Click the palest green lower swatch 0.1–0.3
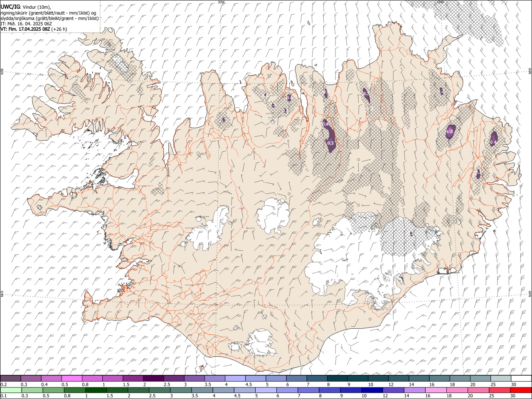532x399 pixels. tap(11, 390)
